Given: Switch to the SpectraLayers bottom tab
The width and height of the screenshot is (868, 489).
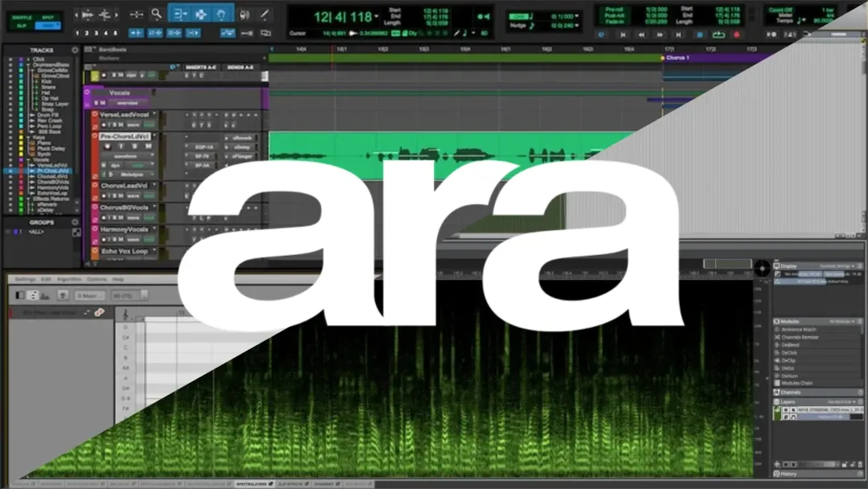Looking at the screenshot, I should tap(255, 484).
